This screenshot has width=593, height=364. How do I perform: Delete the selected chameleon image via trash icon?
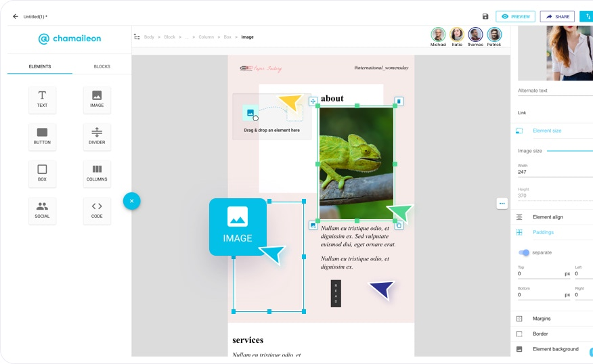click(x=399, y=101)
